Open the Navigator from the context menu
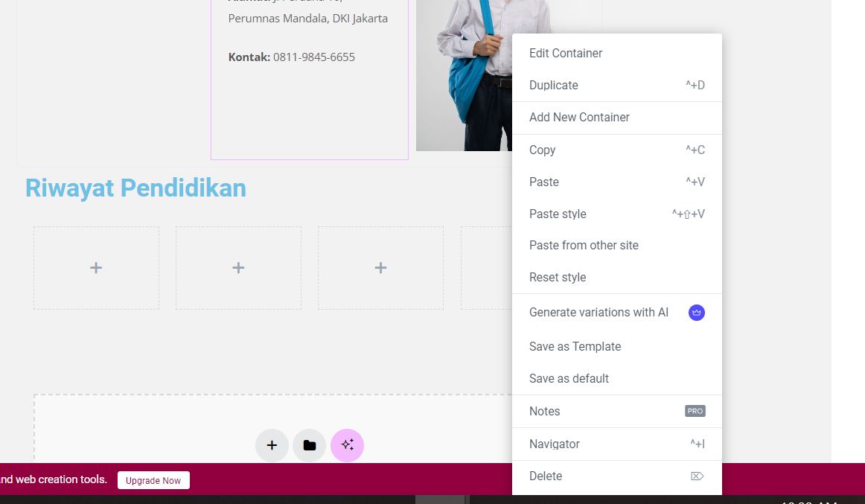The height and width of the screenshot is (504, 865). tap(554, 444)
